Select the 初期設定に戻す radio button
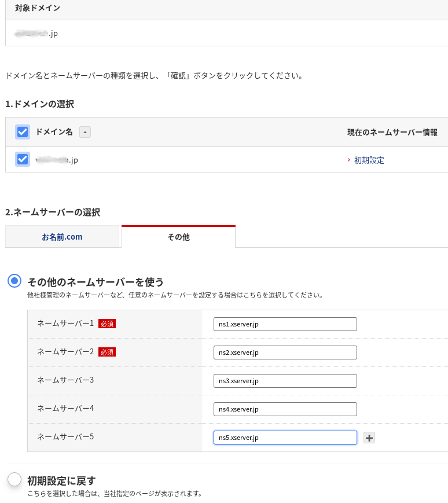The image size is (448, 503). point(14,479)
